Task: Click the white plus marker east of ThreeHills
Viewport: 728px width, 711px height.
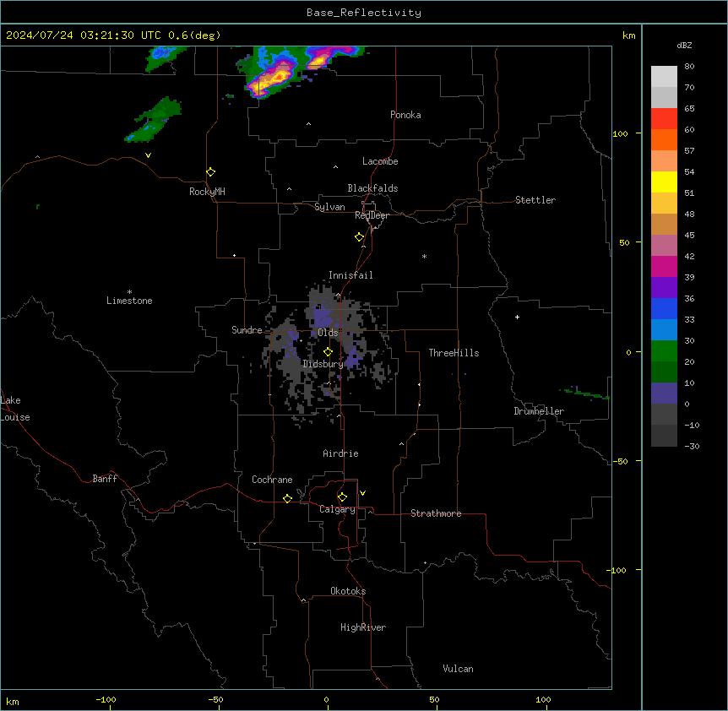Action: click(x=517, y=317)
